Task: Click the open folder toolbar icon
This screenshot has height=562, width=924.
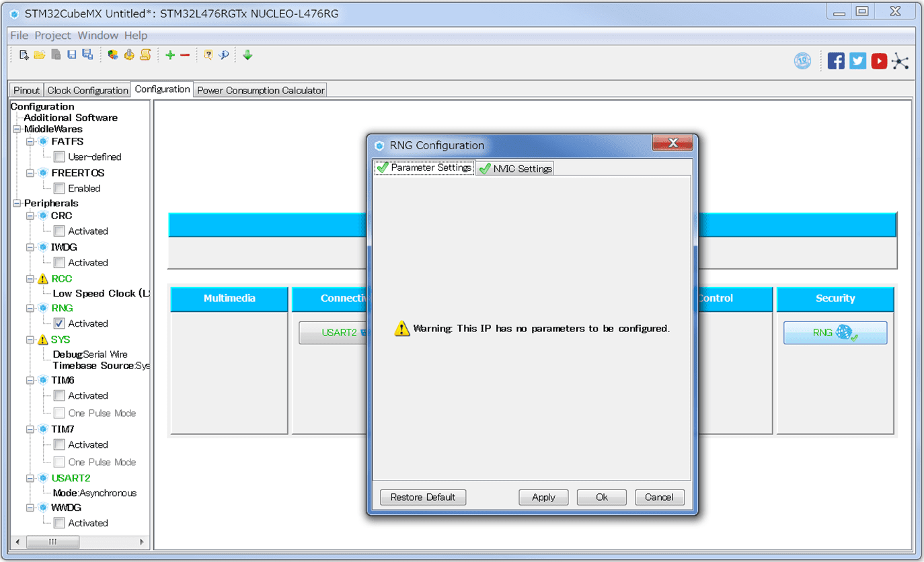Action: pos(39,55)
